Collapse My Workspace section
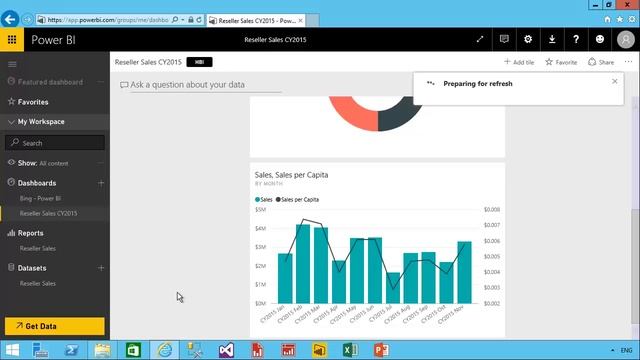 (x=11, y=122)
